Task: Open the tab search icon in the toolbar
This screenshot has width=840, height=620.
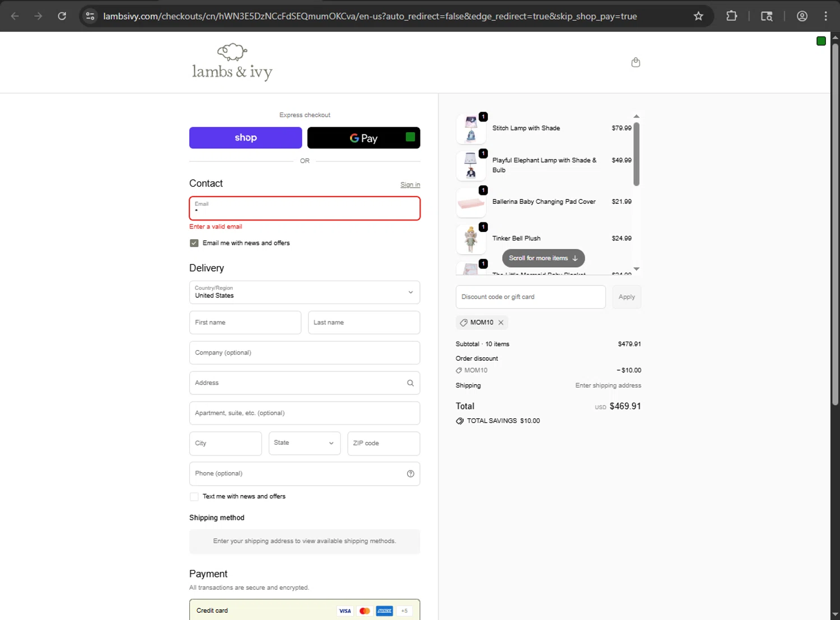Action: [767, 16]
